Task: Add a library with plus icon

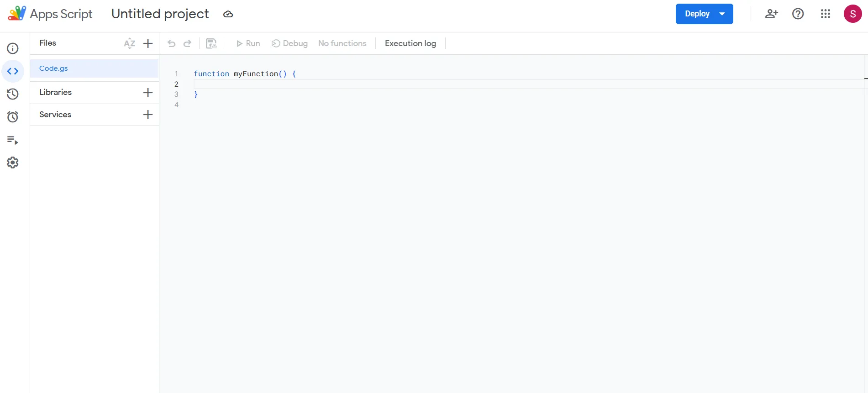Action: click(148, 93)
